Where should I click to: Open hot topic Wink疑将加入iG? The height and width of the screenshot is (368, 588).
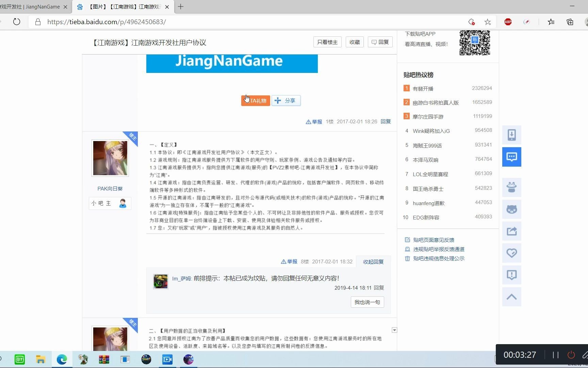(431, 131)
